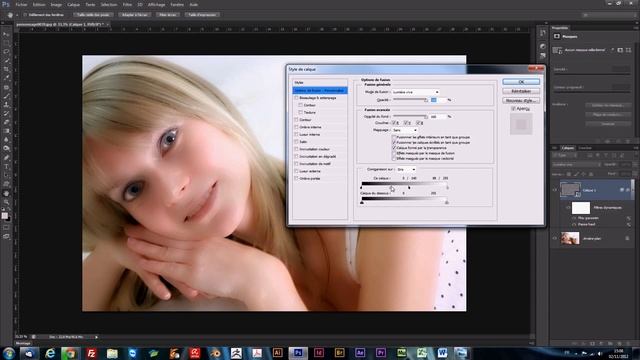The height and width of the screenshot is (360, 640).
Task: Click the Opacité percentage input field
Action: tap(438, 100)
